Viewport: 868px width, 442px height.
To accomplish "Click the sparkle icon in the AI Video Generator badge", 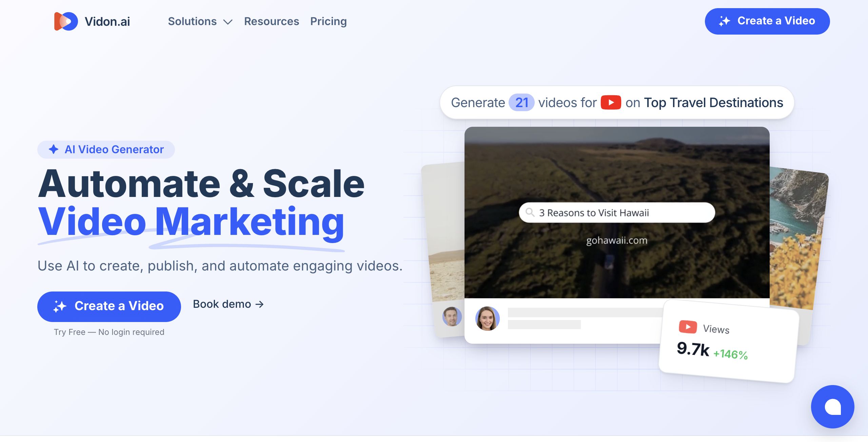I will (x=54, y=149).
